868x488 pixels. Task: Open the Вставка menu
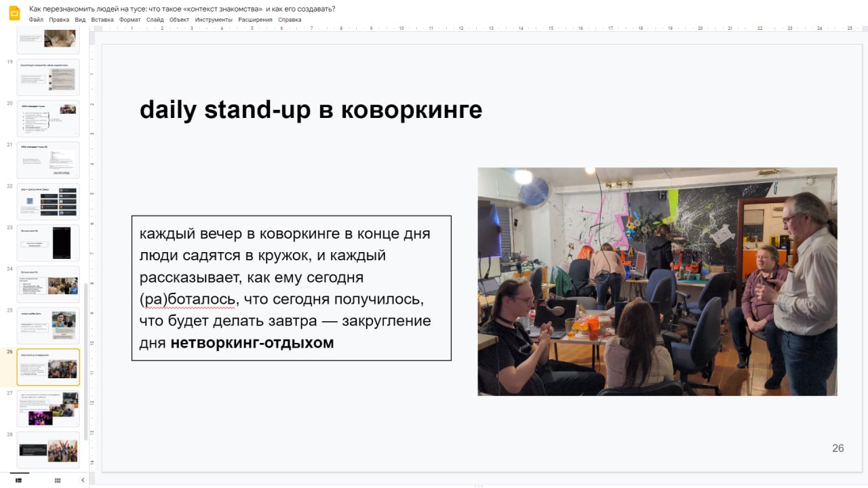(102, 20)
